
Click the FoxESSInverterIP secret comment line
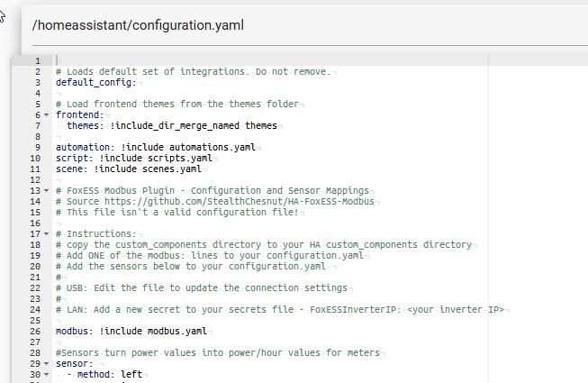281,309
